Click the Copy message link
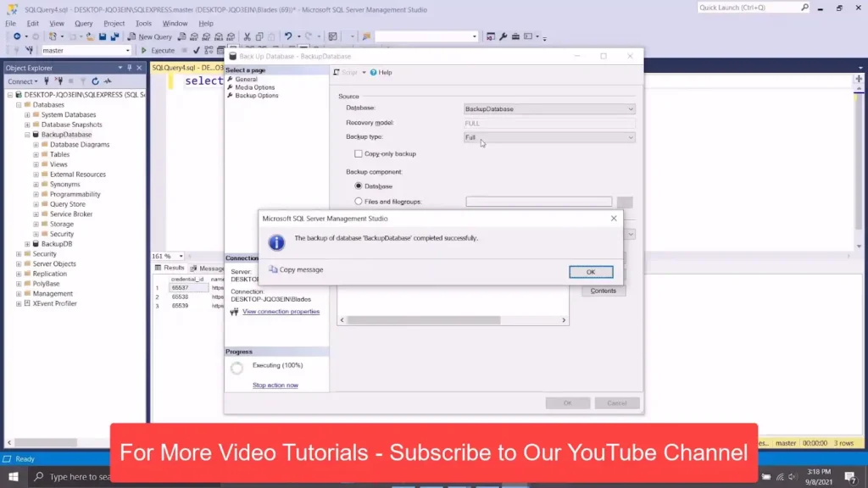868x488 pixels. click(x=296, y=269)
